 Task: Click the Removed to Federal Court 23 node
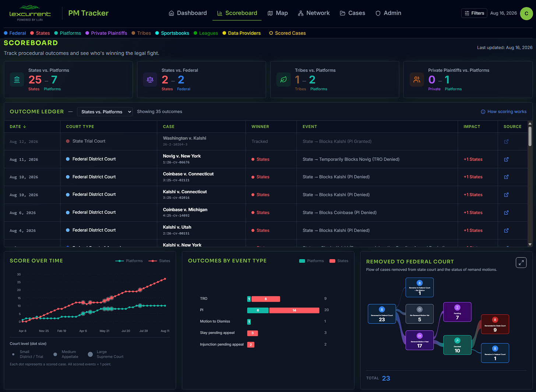coord(382,314)
